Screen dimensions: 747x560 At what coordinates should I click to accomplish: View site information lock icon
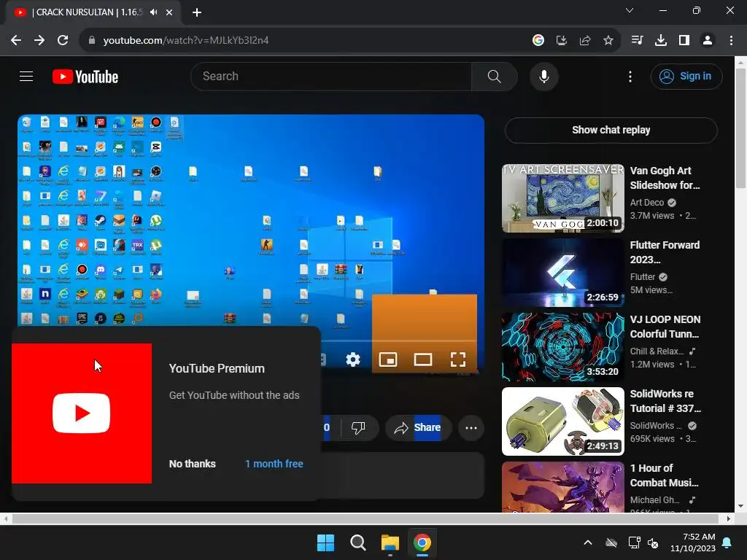click(92, 41)
